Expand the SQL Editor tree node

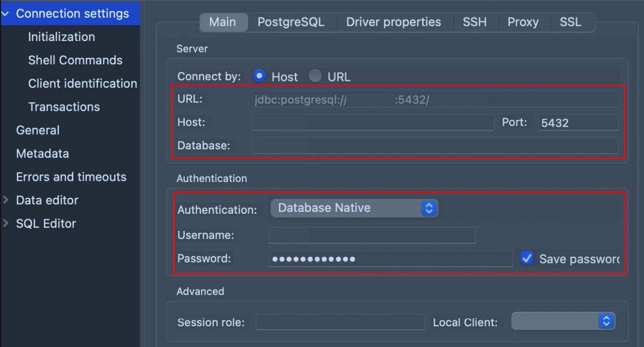pyautogui.click(x=6, y=223)
